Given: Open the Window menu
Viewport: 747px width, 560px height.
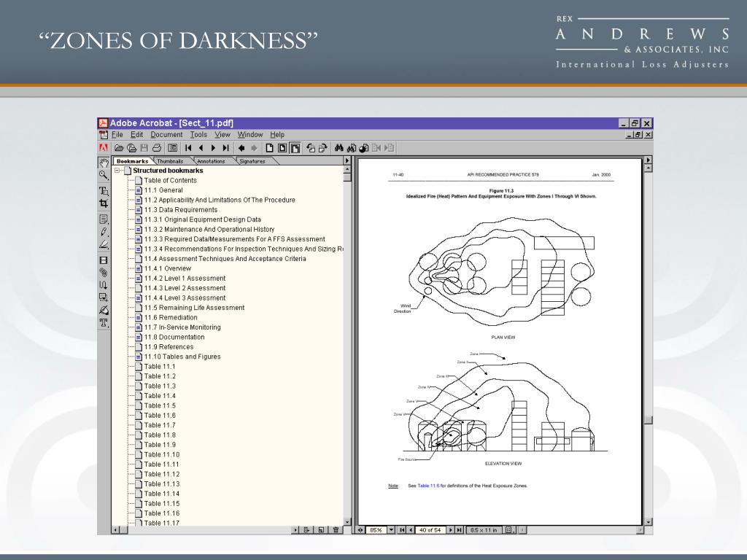Looking at the screenshot, I should 250,135.
